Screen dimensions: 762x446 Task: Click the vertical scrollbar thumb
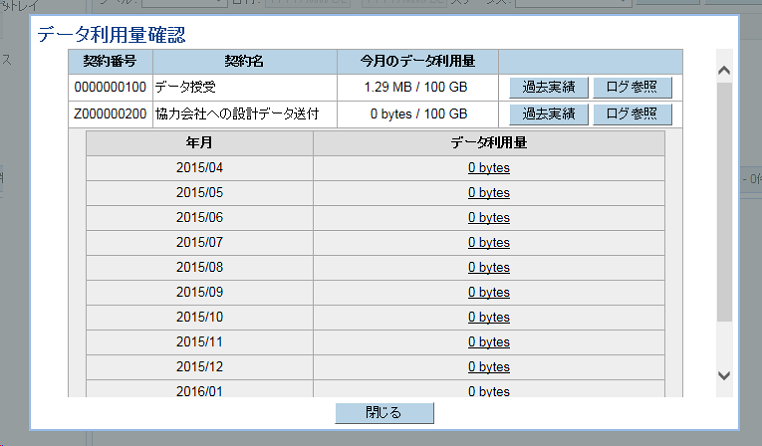(x=725, y=200)
